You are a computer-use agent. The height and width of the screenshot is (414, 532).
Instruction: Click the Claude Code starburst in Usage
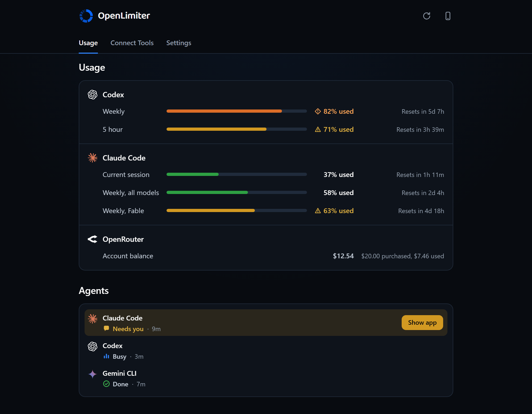(x=93, y=158)
